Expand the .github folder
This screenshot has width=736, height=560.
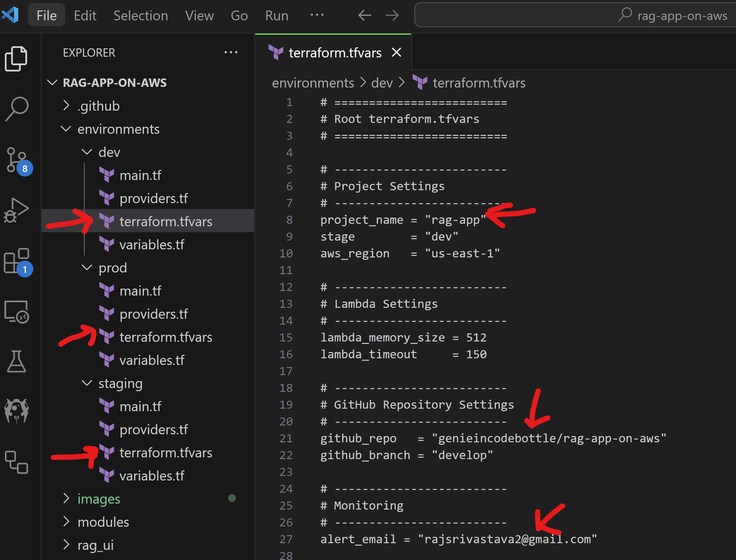click(98, 106)
